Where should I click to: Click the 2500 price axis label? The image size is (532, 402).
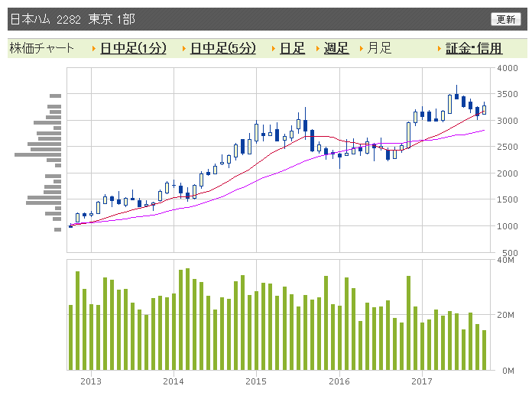coord(508,147)
